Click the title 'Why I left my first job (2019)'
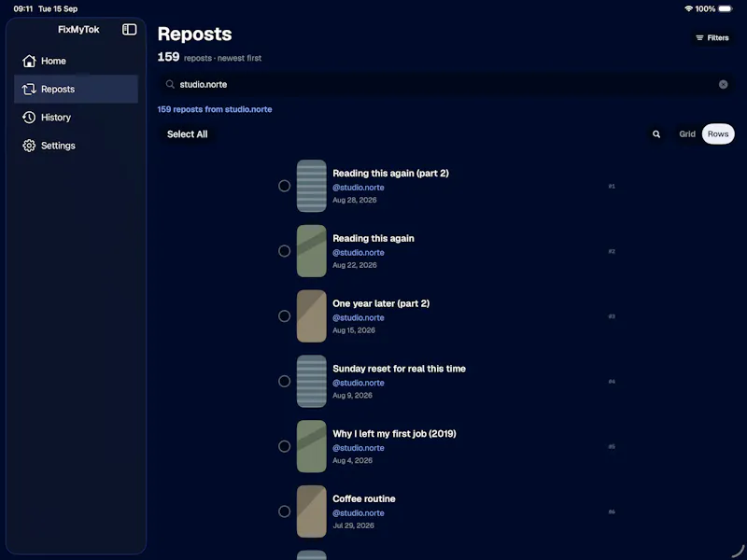The image size is (747, 560). click(394, 434)
